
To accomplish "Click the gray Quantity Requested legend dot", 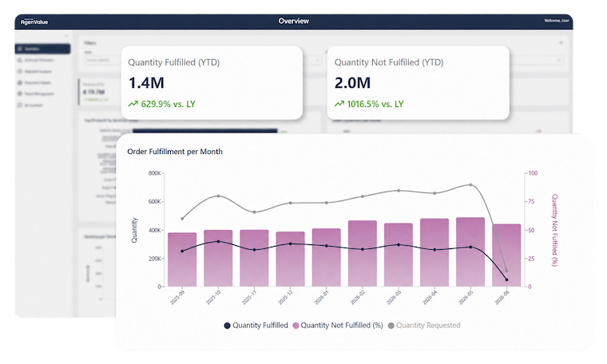I will (391, 326).
